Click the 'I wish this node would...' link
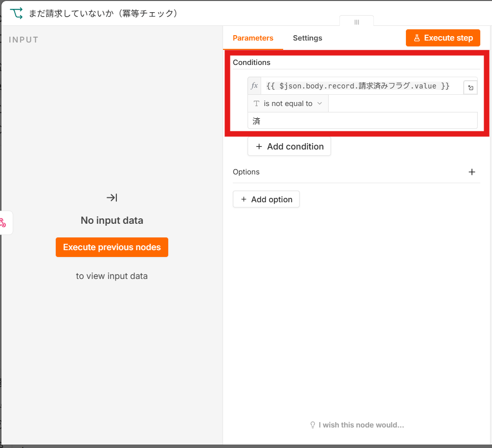This screenshot has width=492, height=448. [361, 425]
